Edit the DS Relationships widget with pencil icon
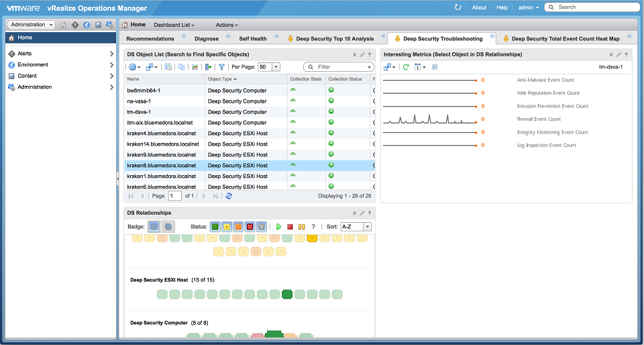Viewport: 644px width, 345px height. tap(362, 213)
